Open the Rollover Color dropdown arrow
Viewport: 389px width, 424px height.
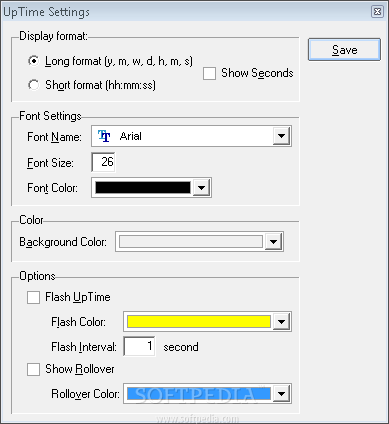[281, 394]
